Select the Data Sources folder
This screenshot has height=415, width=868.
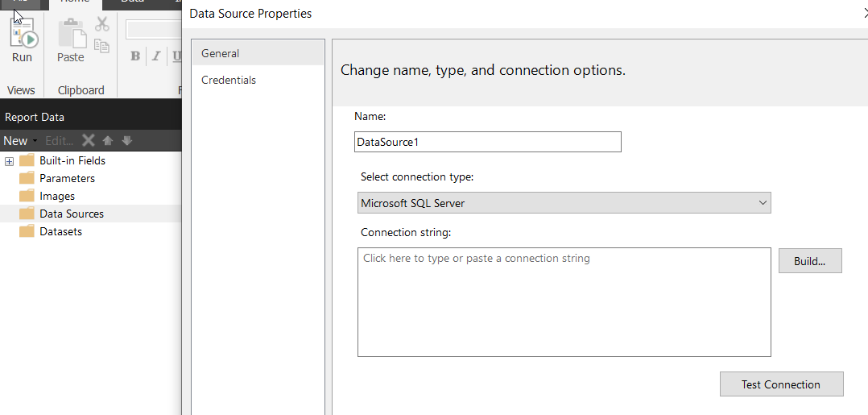[72, 214]
